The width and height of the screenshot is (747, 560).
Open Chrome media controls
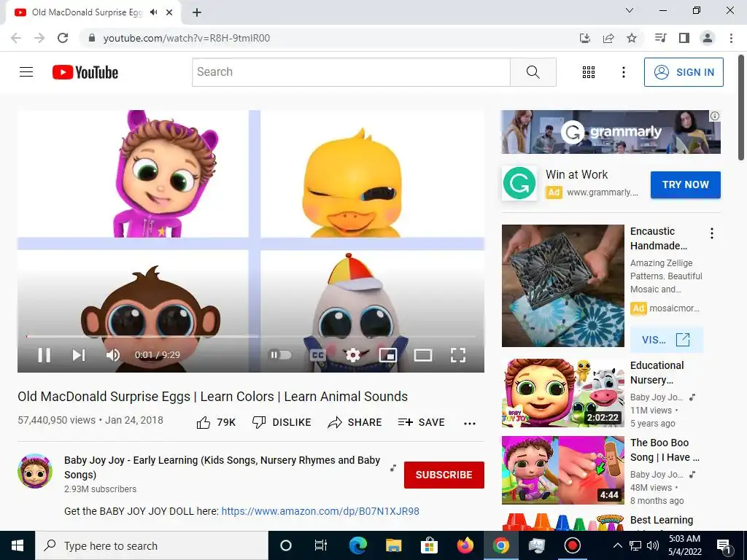pyautogui.click(x=660, y=38)
